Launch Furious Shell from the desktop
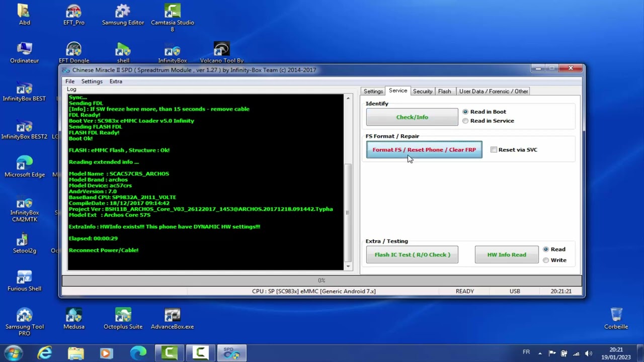 tap(24, 281)
